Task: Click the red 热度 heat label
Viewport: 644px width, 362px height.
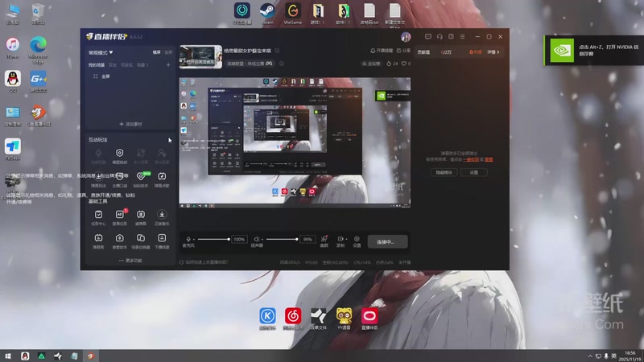Action: [476, 52]
